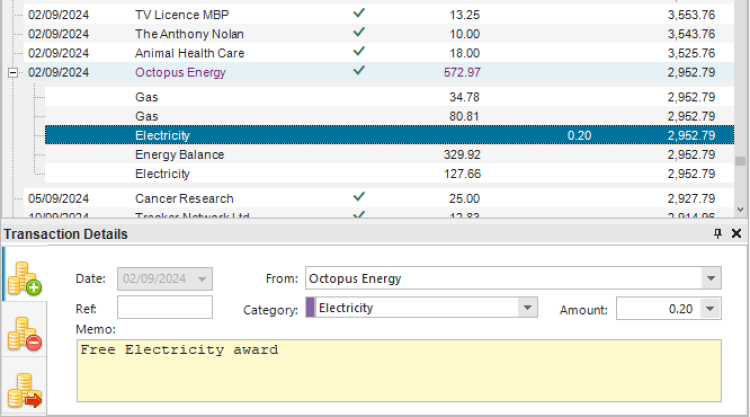Click the purple Electricity category color swatch
The height and width of the screenshot is (417, 750).
(310, 309)
